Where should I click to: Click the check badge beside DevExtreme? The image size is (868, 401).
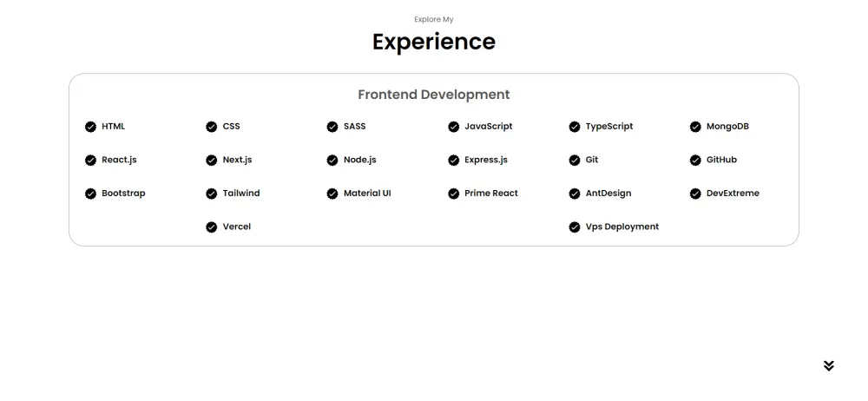(x=695, y=194)
